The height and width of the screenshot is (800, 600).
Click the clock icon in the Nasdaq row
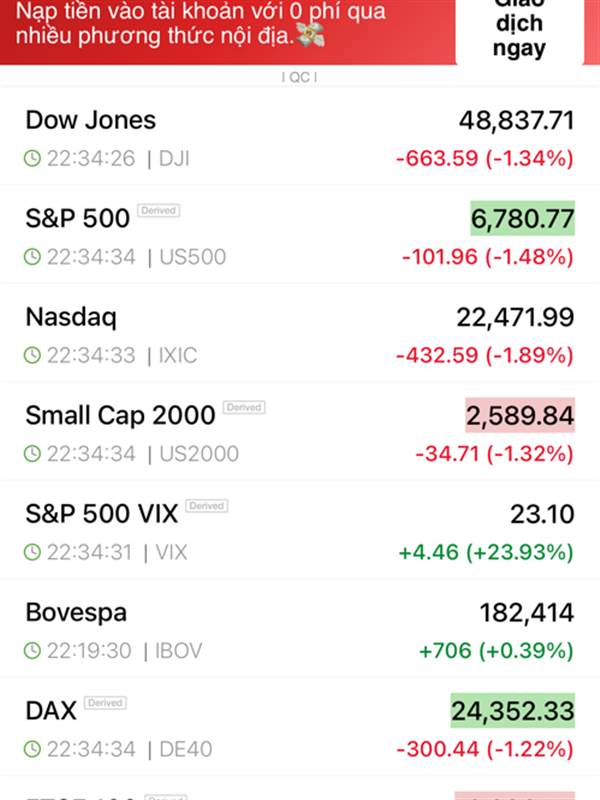[x=33, y=355]
